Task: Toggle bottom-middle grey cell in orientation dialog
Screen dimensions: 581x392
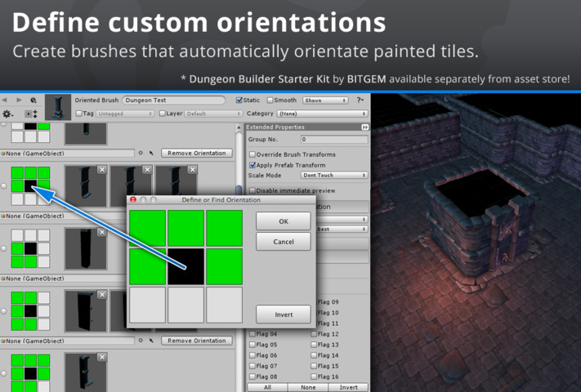Action: [186, 305]
